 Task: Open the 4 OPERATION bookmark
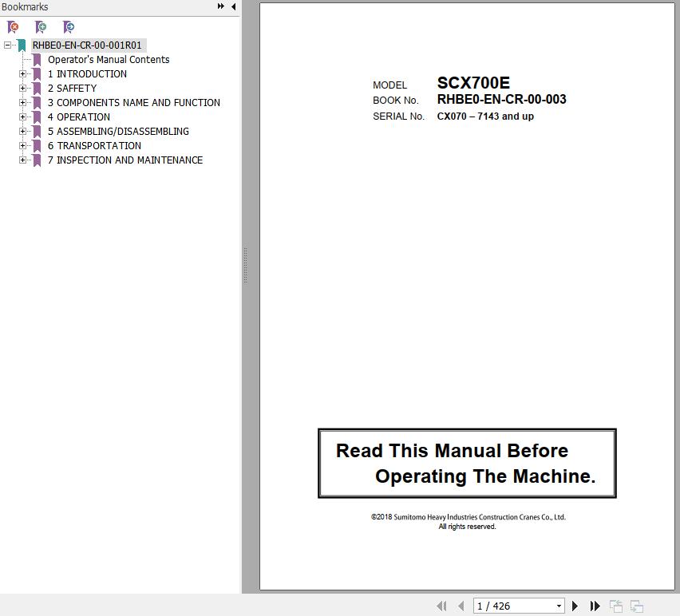click(79, 117)
